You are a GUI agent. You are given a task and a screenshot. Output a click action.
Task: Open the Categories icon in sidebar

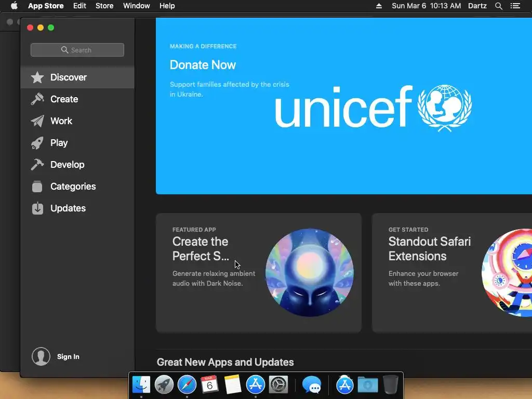click(37, 187)
